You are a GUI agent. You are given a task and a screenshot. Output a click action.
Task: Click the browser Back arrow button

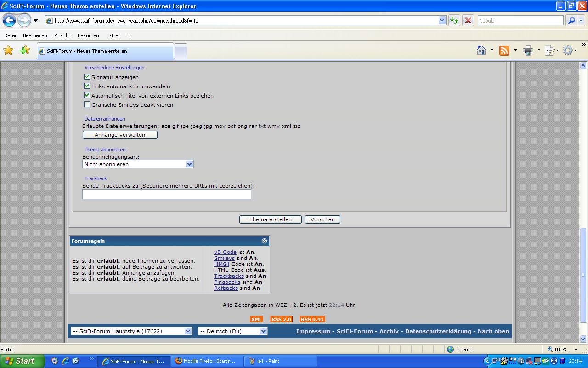[x=10, y=20]
